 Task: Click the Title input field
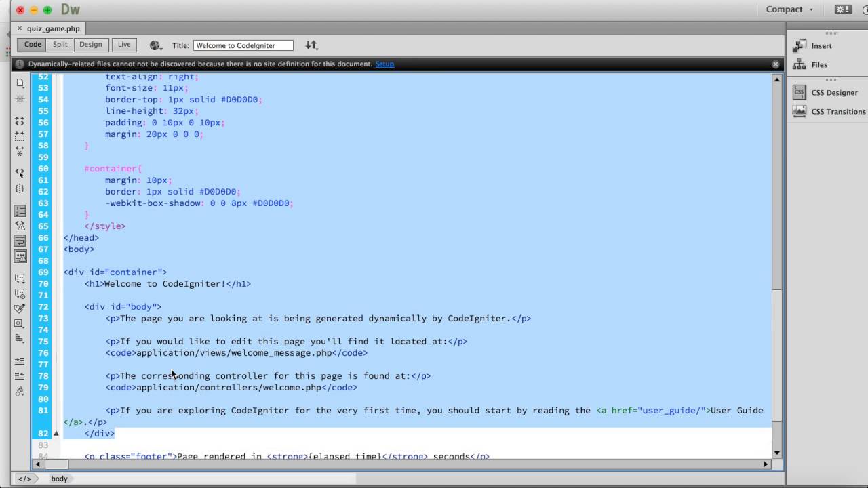coord(243,45)
